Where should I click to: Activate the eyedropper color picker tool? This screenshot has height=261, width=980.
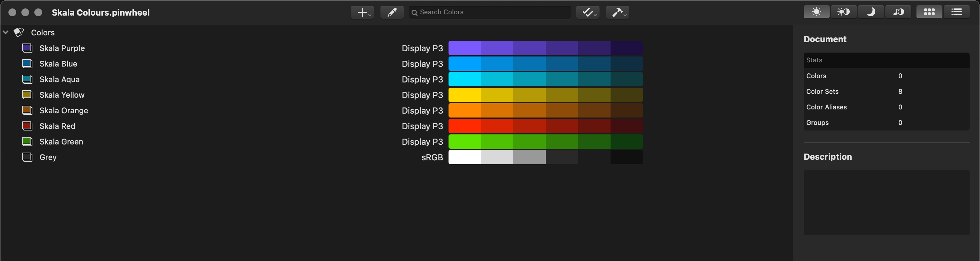click(392, 12)
